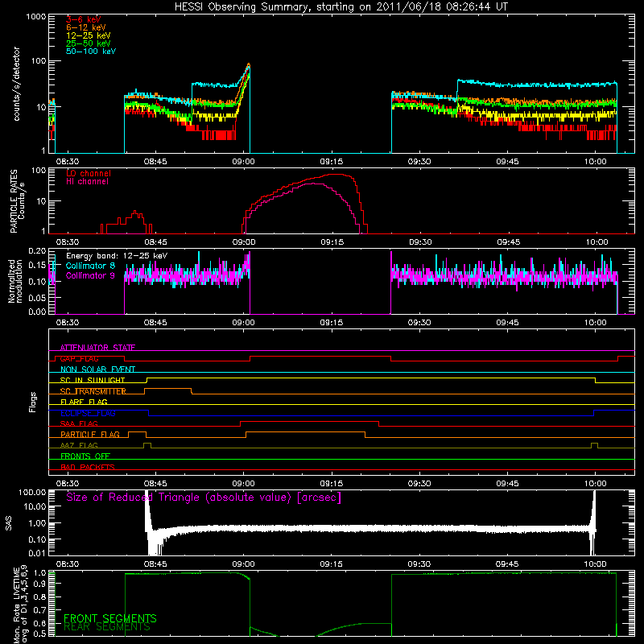Click the 'Size of Reduced Triangle' caption
This screenshot has width=644, height=644.
(x=204, y=497)
